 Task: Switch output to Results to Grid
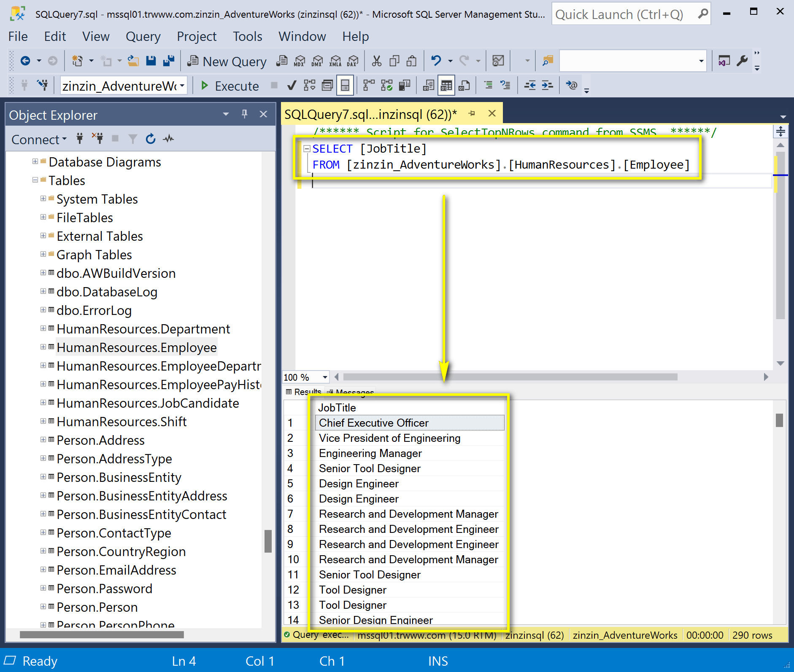pos(446,86)
